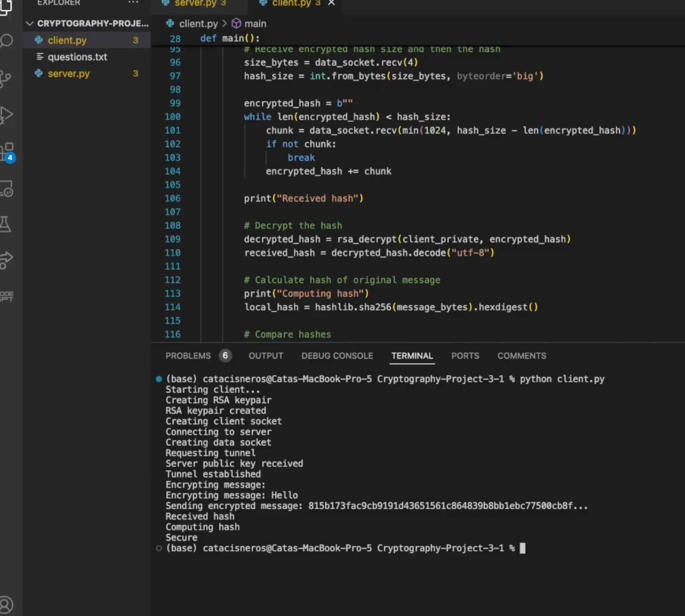Click 'python client.py' command in terminal
Image resolution: width=685 pixels, height=616 pixels.
tap(562, 379)
